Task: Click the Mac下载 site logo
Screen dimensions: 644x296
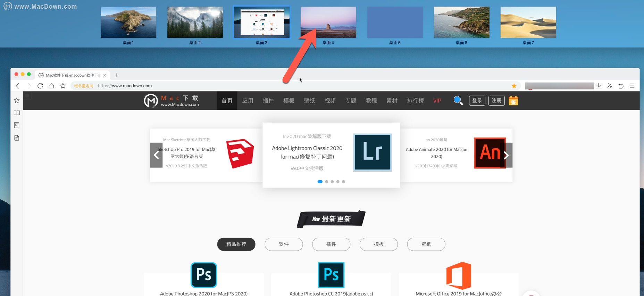Action: pyautogui.click(x=172, y=101)
